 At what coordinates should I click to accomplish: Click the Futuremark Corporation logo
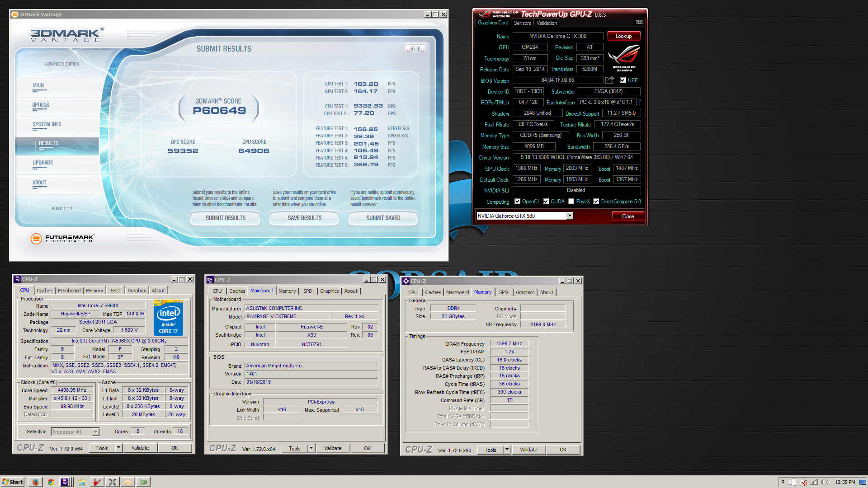point(62,239)
